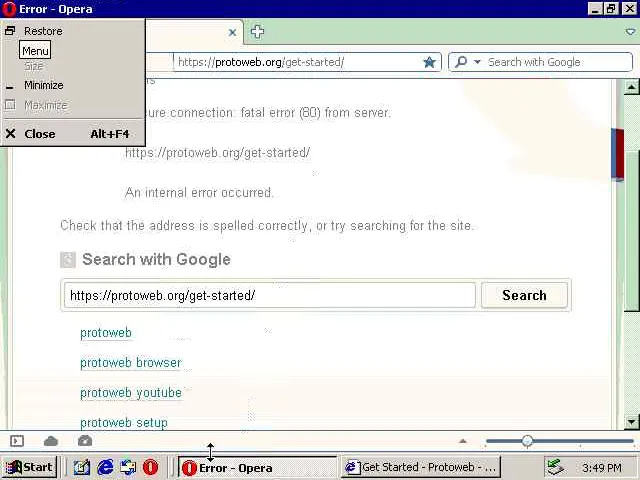This screenshot has width=640, height=480.
Task: Open the Windows Start menu
Action: point(29,467)
